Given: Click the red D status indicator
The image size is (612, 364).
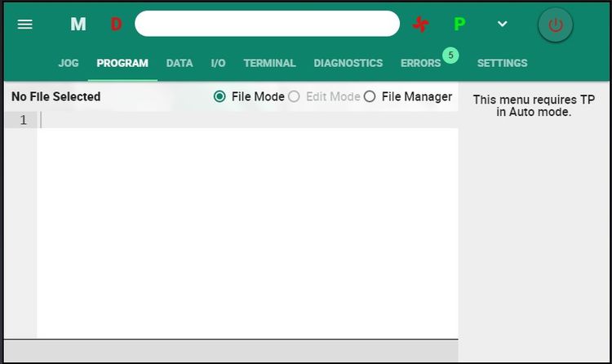Looking at the screenshot, I should pos(116,24).
